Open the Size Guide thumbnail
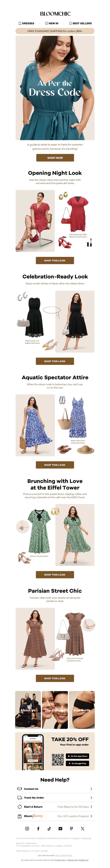The width and height of the screenshot is (110, 868). click(x=82, y=710)
